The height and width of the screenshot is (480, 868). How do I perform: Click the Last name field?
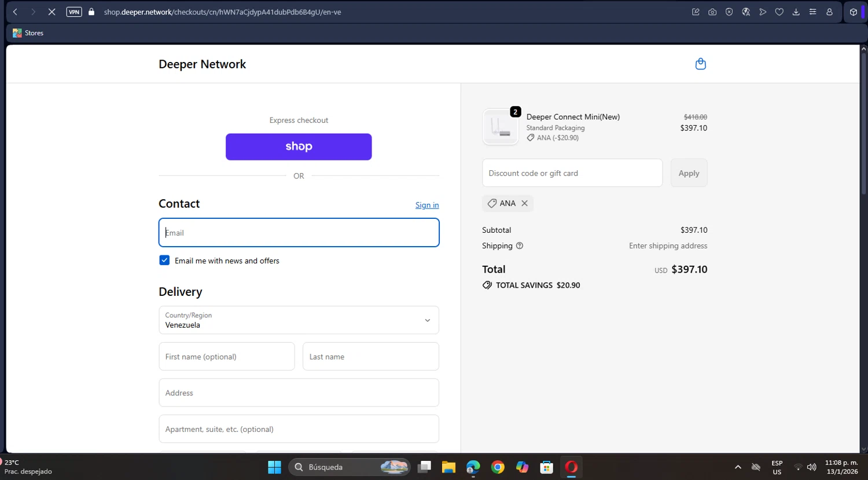tap(371, 357)
